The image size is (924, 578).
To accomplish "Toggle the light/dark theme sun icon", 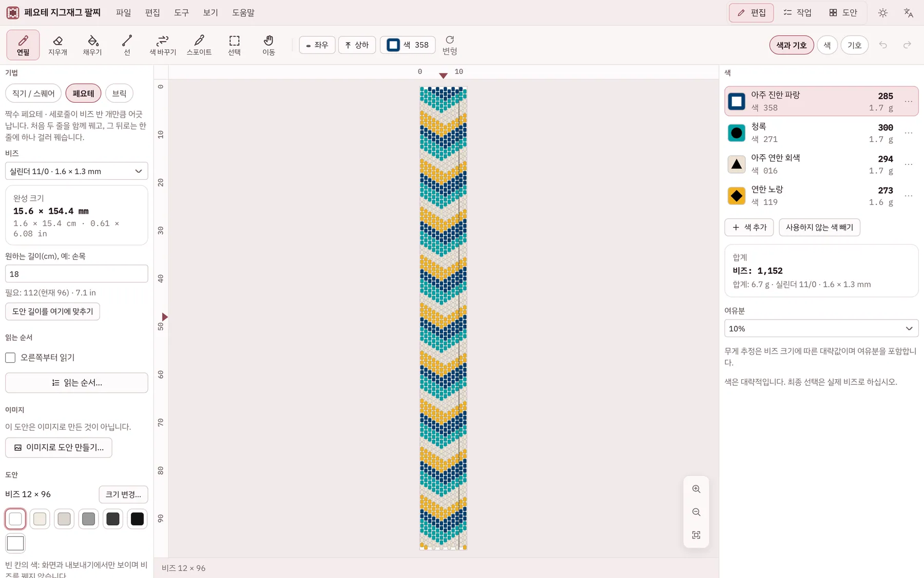I will point(883,13).
